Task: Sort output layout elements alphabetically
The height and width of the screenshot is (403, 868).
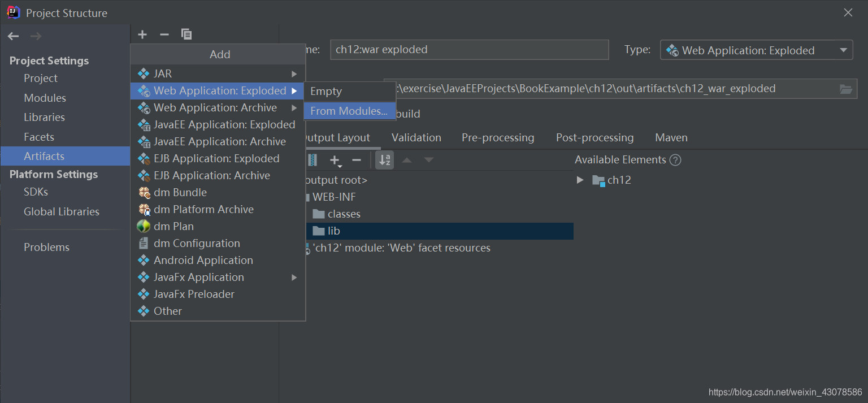Action: pos(384,160)
